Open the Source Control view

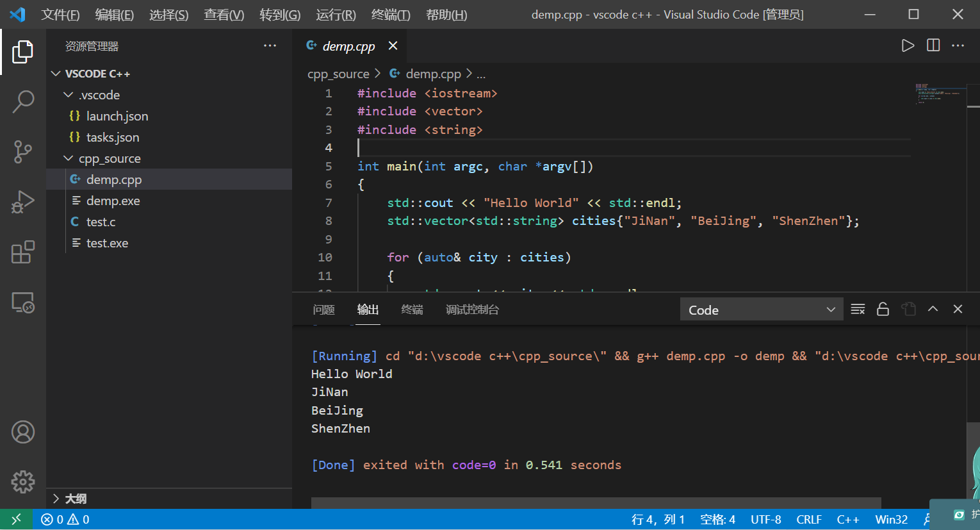tap(23, 152)
